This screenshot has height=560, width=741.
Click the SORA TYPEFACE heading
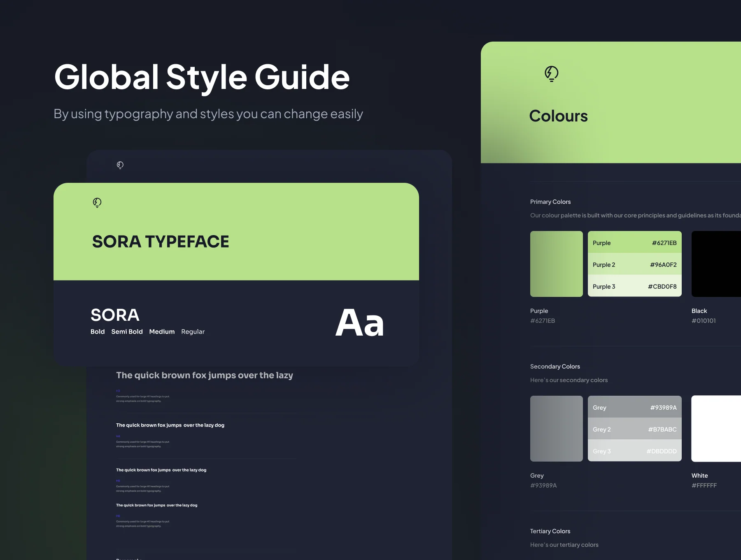161,242
